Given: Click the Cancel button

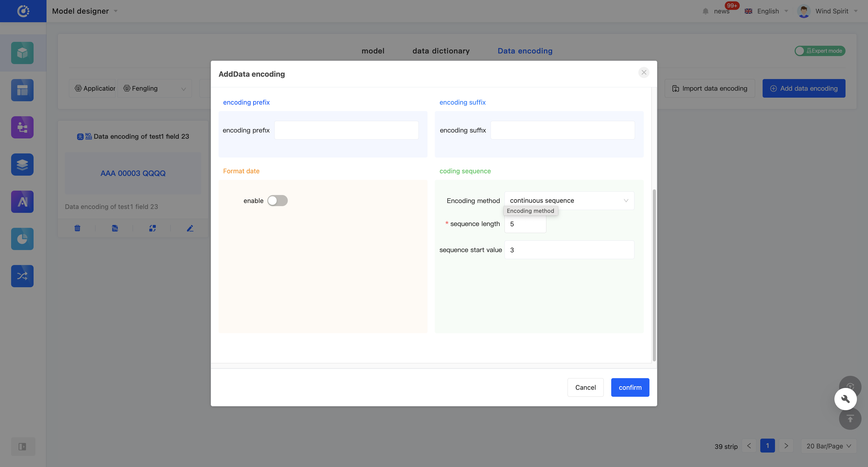Looking at the screenshot, I should coord(585,387).
